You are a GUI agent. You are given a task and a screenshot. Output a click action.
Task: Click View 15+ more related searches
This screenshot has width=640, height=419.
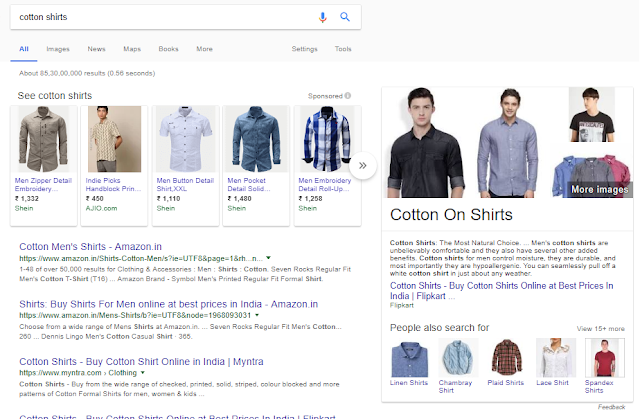pyautogui.click(x=600, y=328)
